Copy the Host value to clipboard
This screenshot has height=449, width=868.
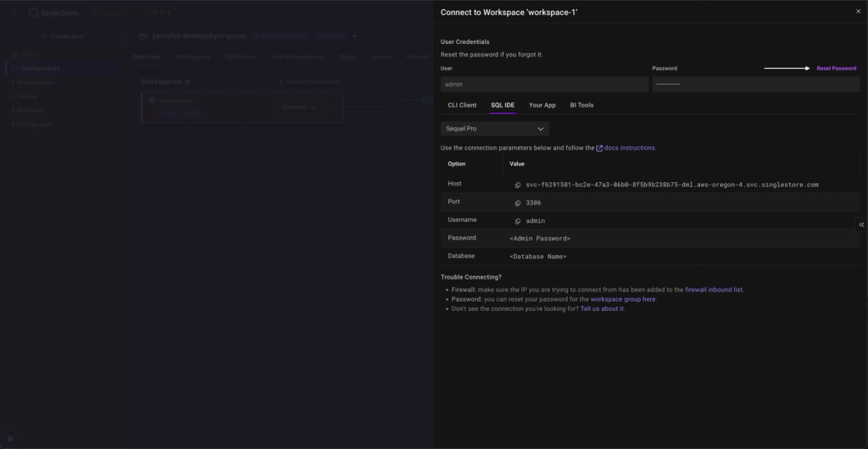518,185
